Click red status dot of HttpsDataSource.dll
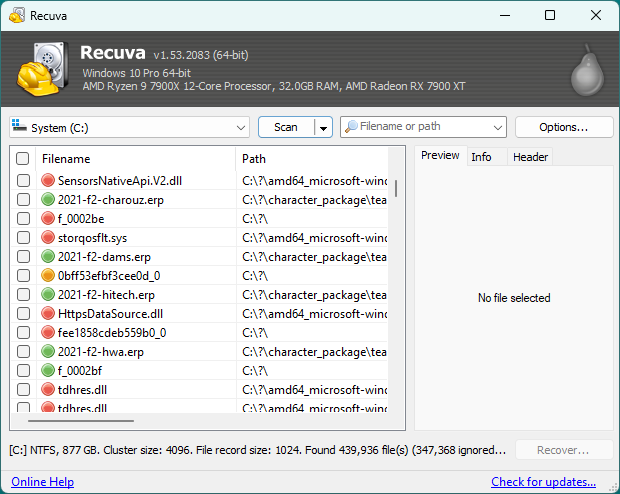The image size is (620, 494). click(x=48, y=313)
